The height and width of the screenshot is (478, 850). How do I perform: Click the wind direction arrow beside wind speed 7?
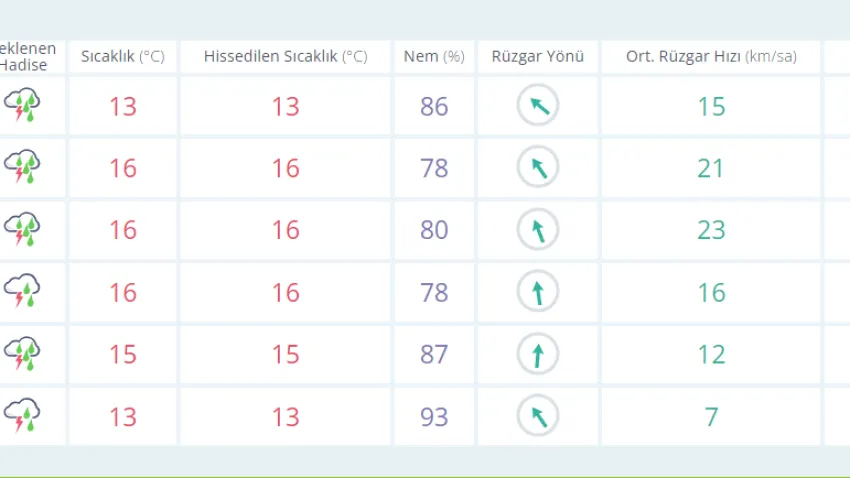538,416
